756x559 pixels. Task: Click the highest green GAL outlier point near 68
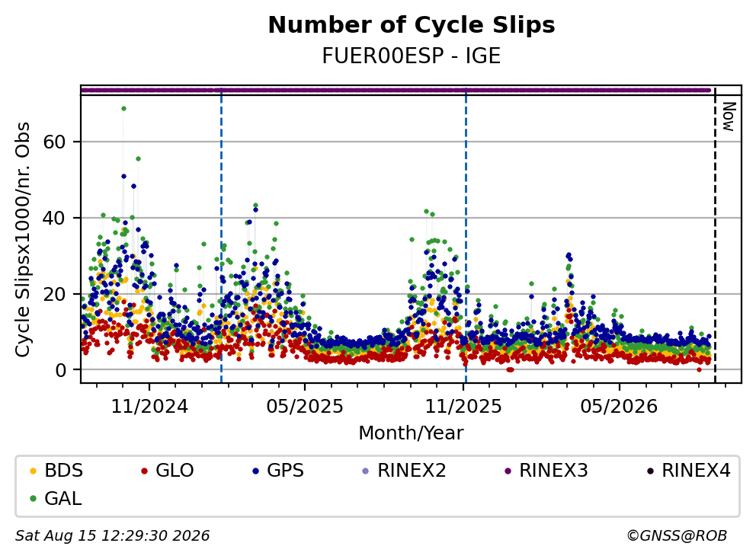(124, 109)
